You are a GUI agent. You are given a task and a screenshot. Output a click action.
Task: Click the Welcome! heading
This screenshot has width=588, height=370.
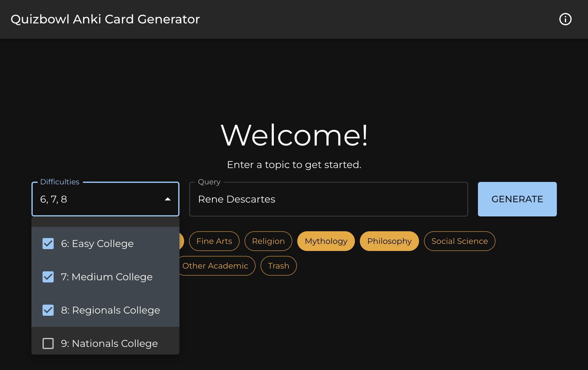pos(294,135)
